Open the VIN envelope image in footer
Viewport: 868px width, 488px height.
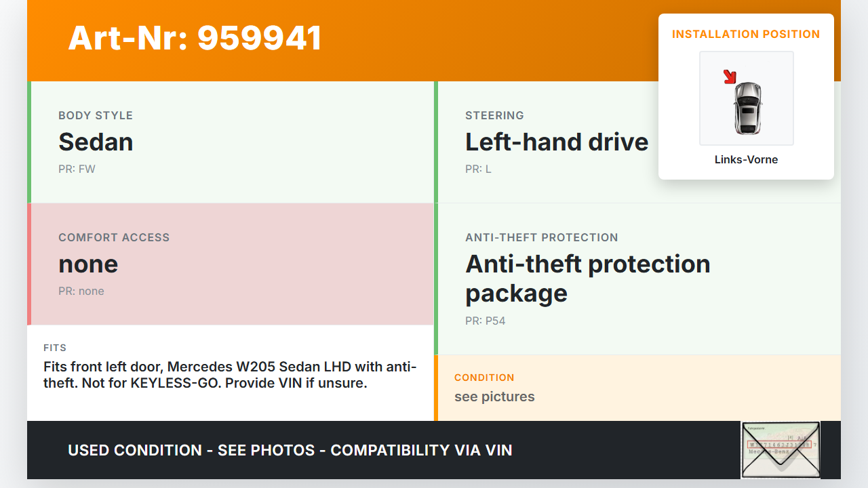tap(781, 449)
